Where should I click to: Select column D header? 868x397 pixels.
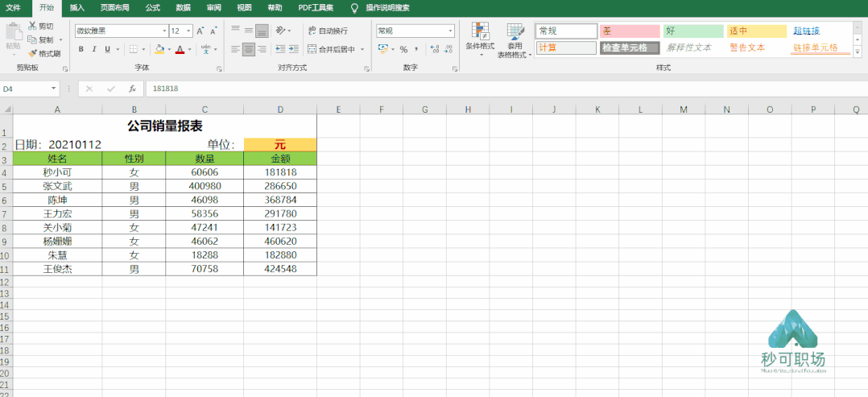click(280, 110)
